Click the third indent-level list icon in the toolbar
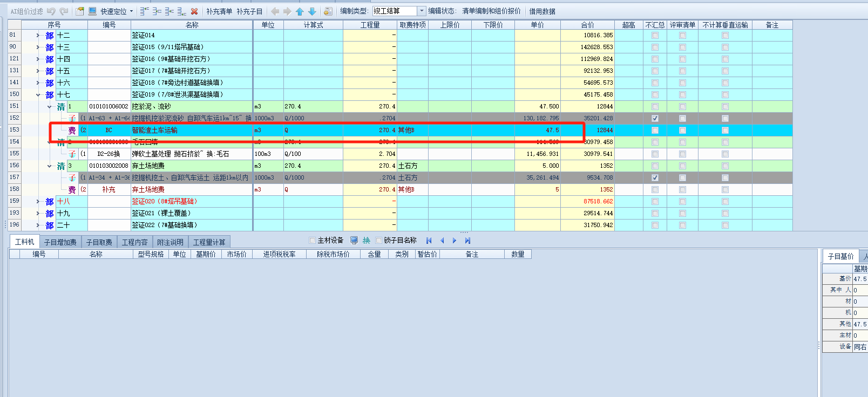Viewport: 868px width, 397px height. (169, 11)
